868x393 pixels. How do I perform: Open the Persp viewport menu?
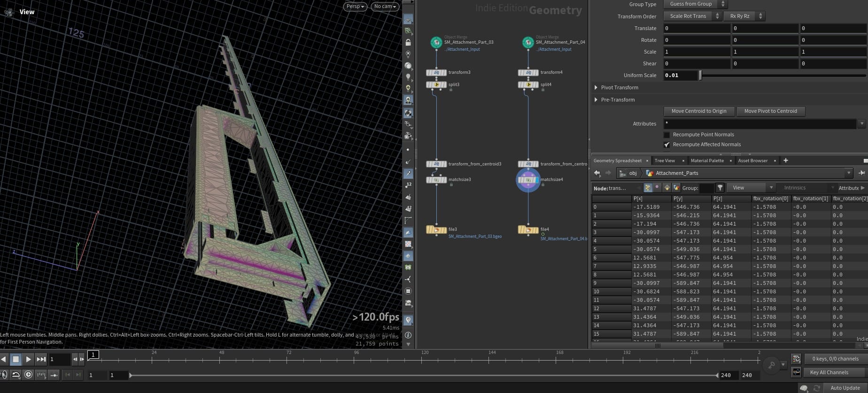[355, 7]
